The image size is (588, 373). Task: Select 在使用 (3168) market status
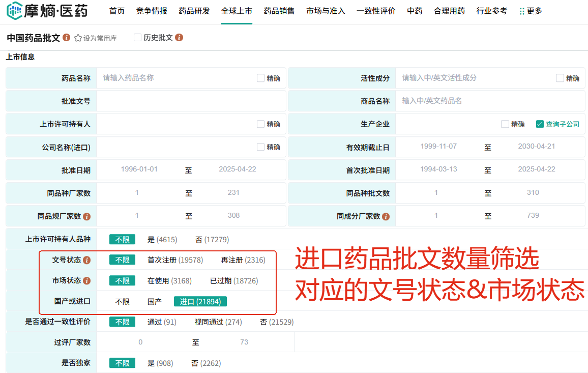coord(169,281)
